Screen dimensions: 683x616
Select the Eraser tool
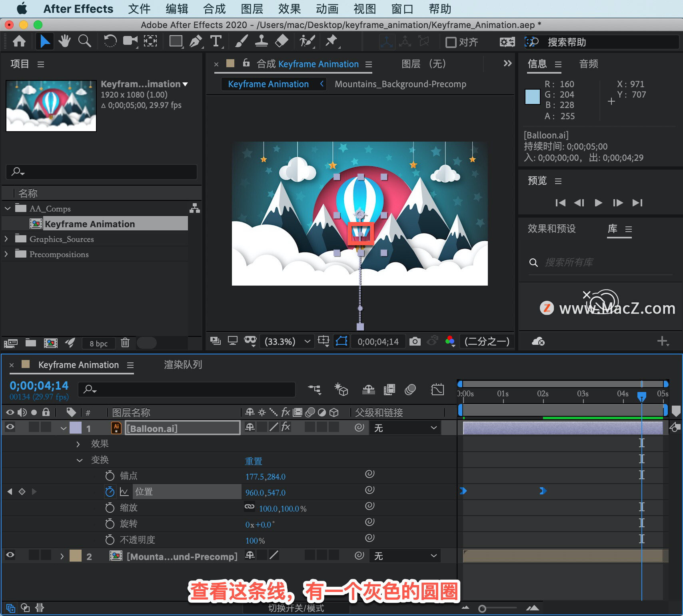point(282,41)
